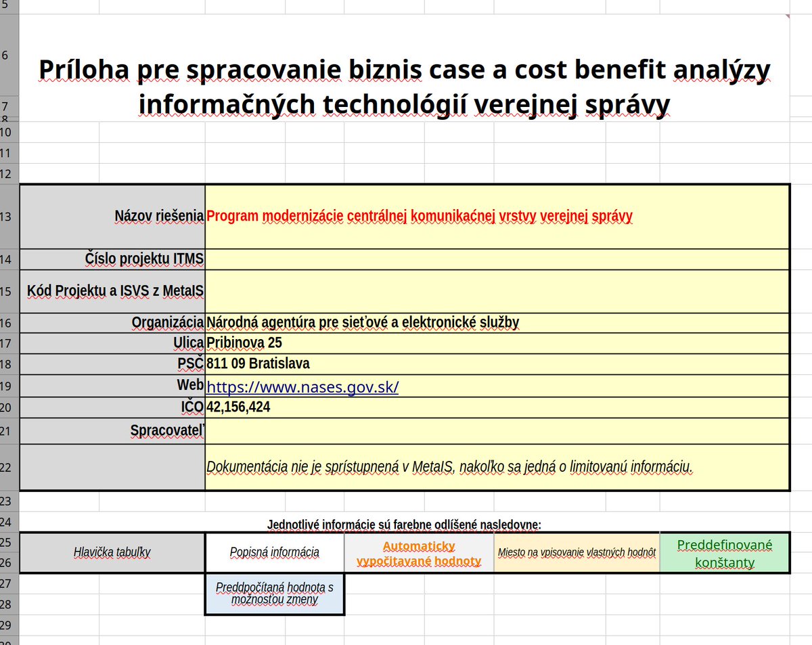The image size is (812, 645).
Task: Click the 'Web' label cell
Action: click(112, 386)
